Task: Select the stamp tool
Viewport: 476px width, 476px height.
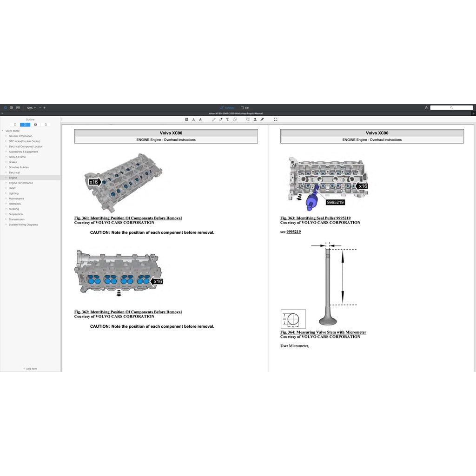Action: pos(255,119)
